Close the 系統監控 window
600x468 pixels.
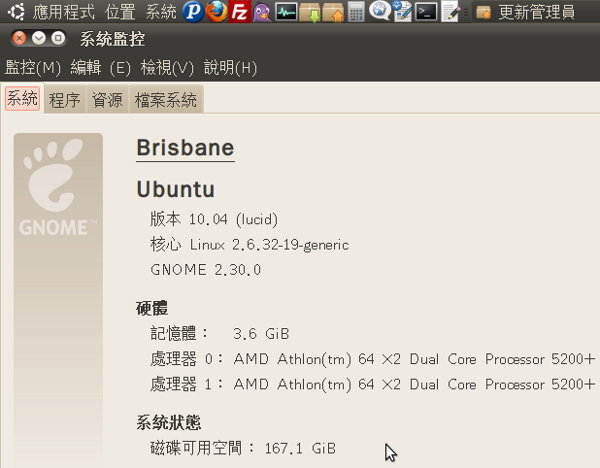click(x=19, y=38)
